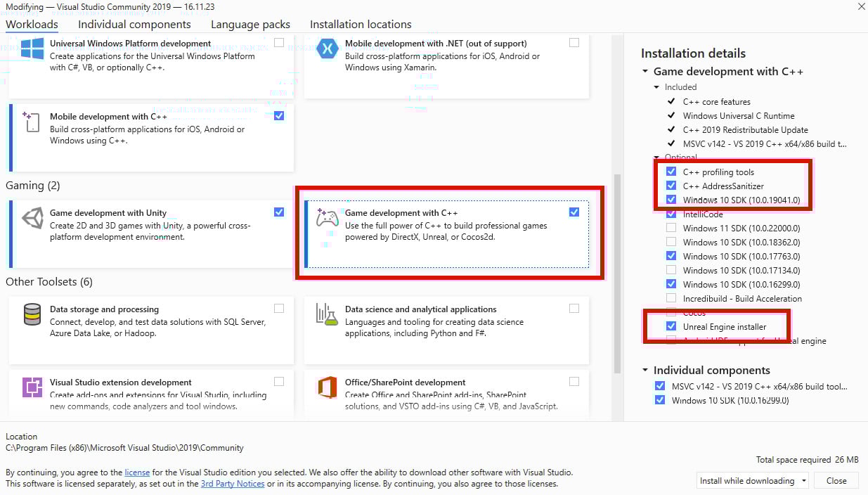Click the Other Toolsets (6) heading

(x=49, y=282)
